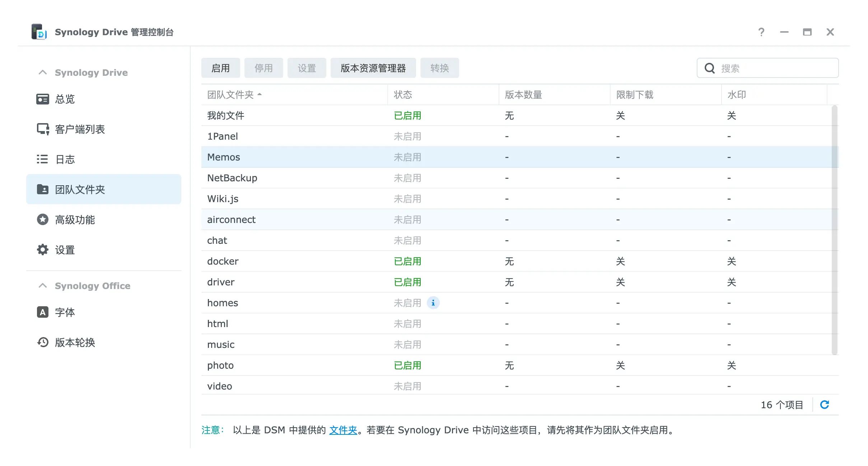Image resolution: width=868 pixels, height=466 pixels.
Task: Open Settings (设置) gear icon in sidebar
Action: pos(43,250)
